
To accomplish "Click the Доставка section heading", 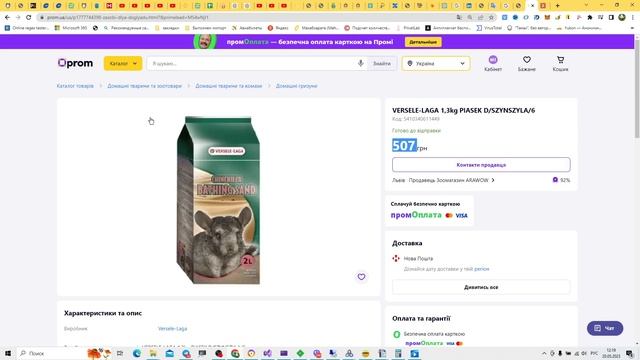I will pyautogui.click(x=407, y=243).
